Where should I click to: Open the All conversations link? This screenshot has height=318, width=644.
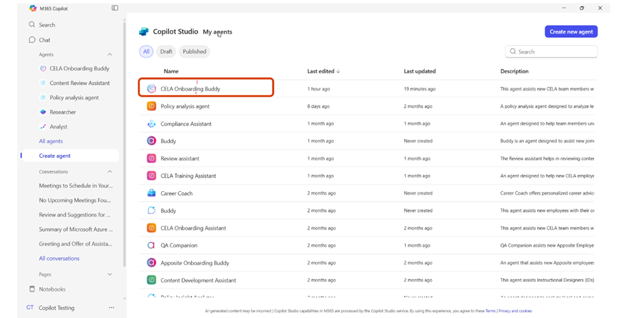coord(59,258)
